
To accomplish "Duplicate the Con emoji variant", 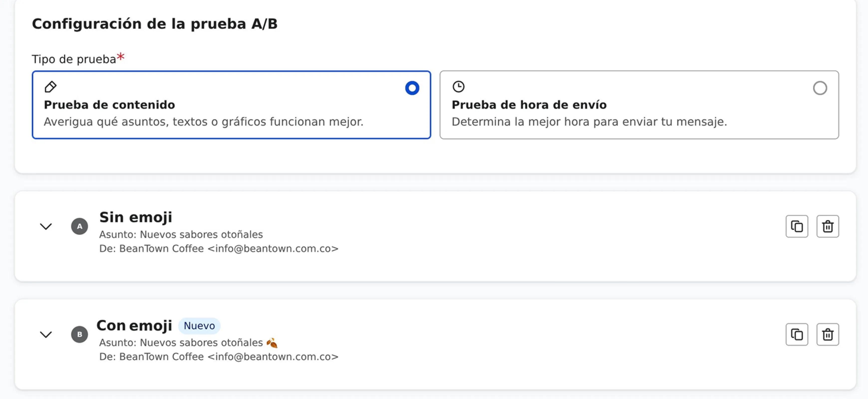I will [x=797, y=334].
